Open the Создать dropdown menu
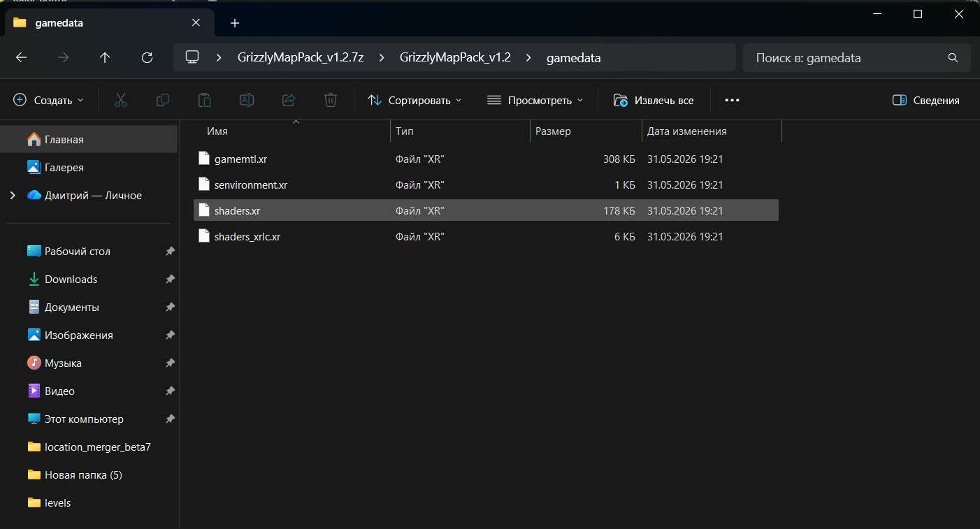Viewport: 980px width, 529px height. point(48,100)
